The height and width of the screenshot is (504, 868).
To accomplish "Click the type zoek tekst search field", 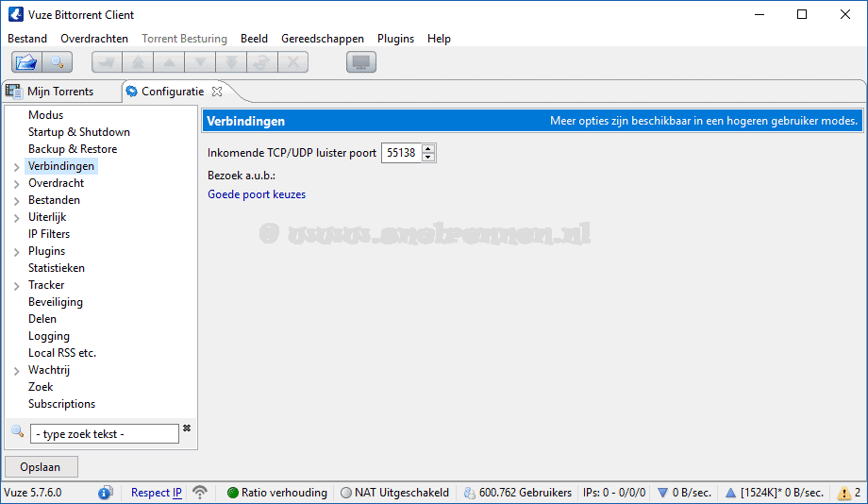I will (x=105, y=433).
